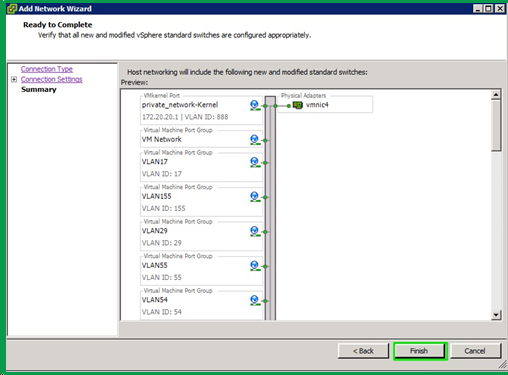Image resolution: width=508 pixels, height=375 pixels.
Task: Click the VLAN155 port group globe icon
Action: click(x=255, y=197)
